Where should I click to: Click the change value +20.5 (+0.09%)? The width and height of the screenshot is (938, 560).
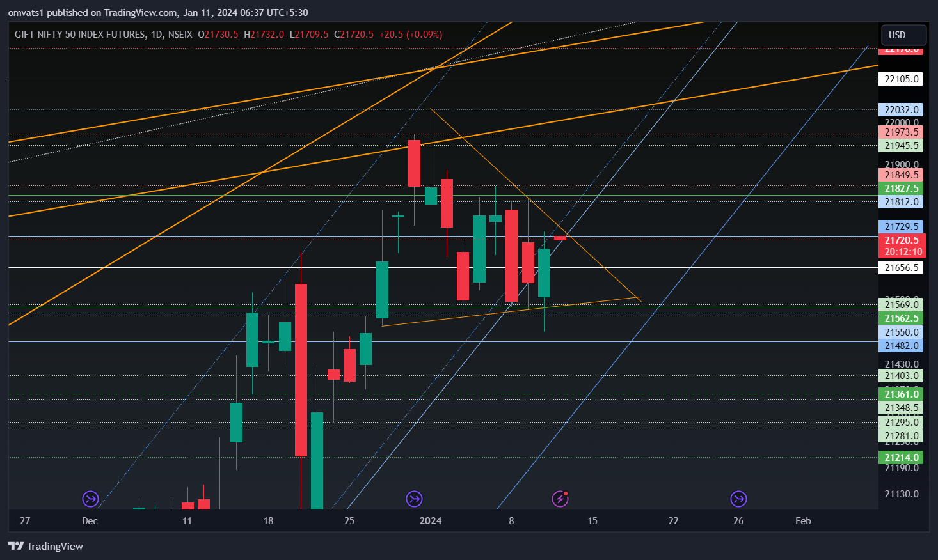click(411, 35)
